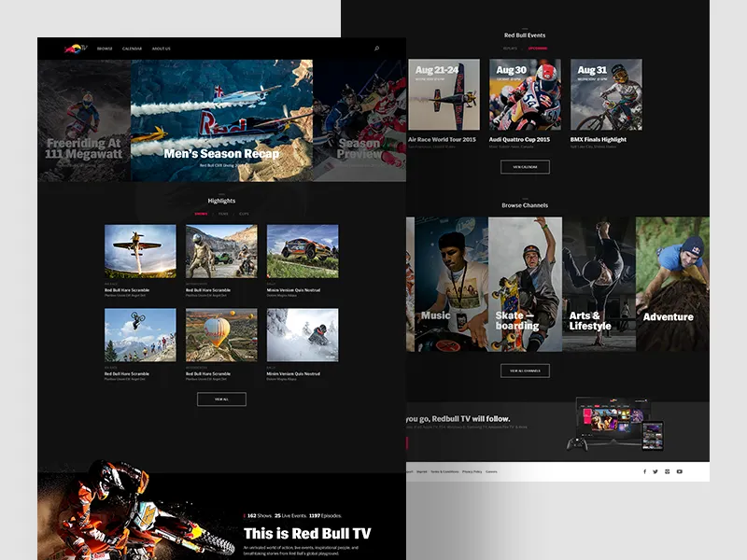
Task: Select the Clips tab under Highlights
Action: [x=244, y=214]
